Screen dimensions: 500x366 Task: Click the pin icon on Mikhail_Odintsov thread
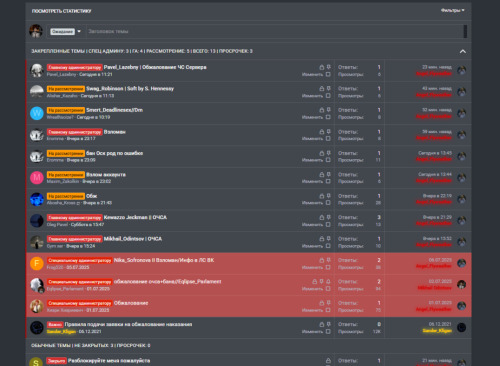(x=329, y=239)
